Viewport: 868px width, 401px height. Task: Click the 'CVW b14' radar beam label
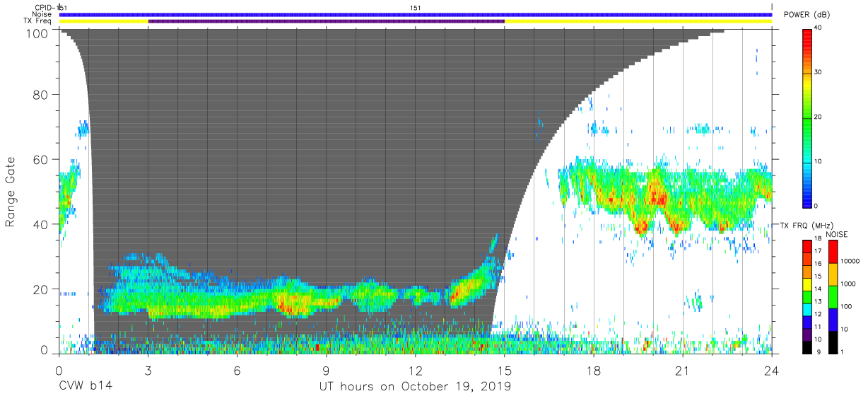(86, 387)
